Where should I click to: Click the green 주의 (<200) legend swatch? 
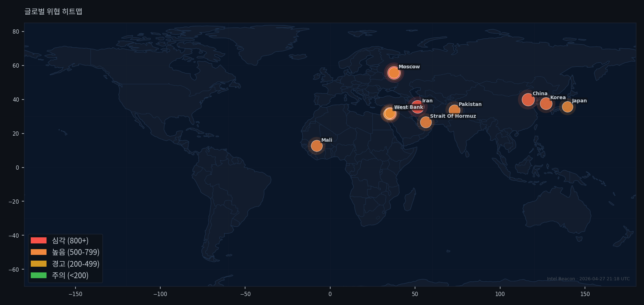pos(39,275)
